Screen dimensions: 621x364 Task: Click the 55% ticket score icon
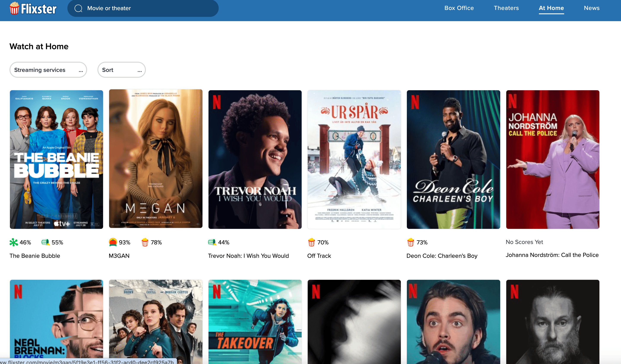(x=45, y=242)
